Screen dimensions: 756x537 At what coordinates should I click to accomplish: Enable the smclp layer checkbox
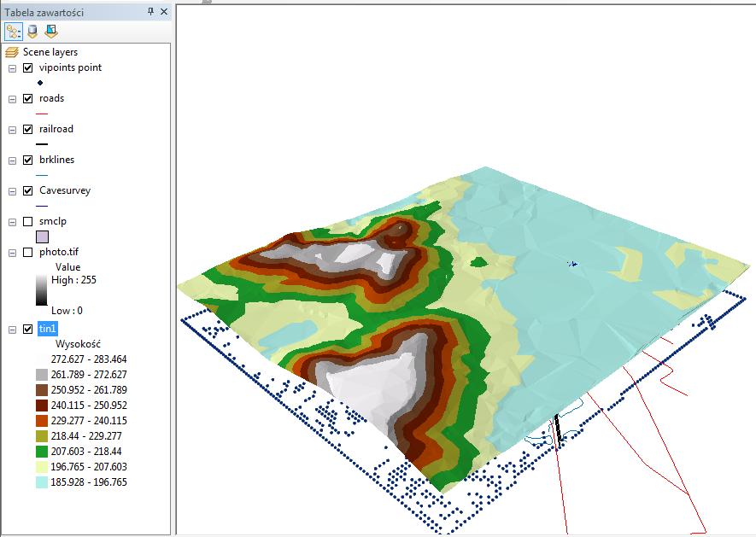coord(28,222)
